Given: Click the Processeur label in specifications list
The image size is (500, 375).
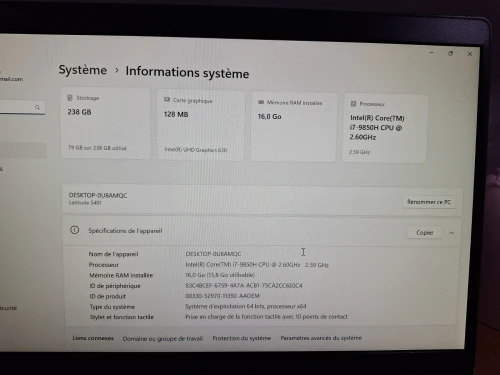Looking at the screenshot, I should [104, 265].
